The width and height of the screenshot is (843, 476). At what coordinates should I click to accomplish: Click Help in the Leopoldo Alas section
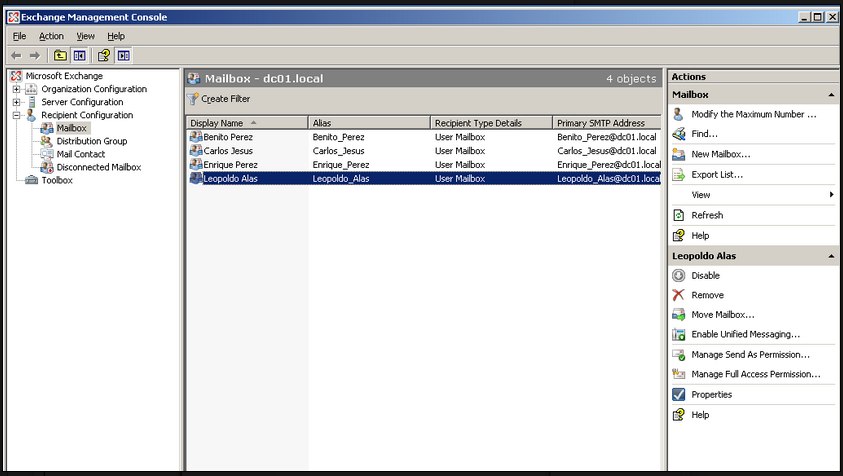[x=700, y=415]
